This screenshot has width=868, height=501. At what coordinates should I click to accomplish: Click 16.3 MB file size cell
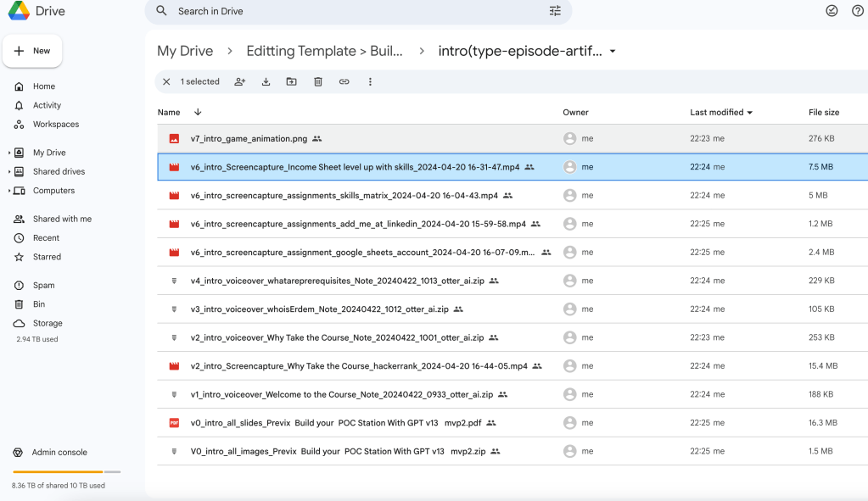click(823, 423)
